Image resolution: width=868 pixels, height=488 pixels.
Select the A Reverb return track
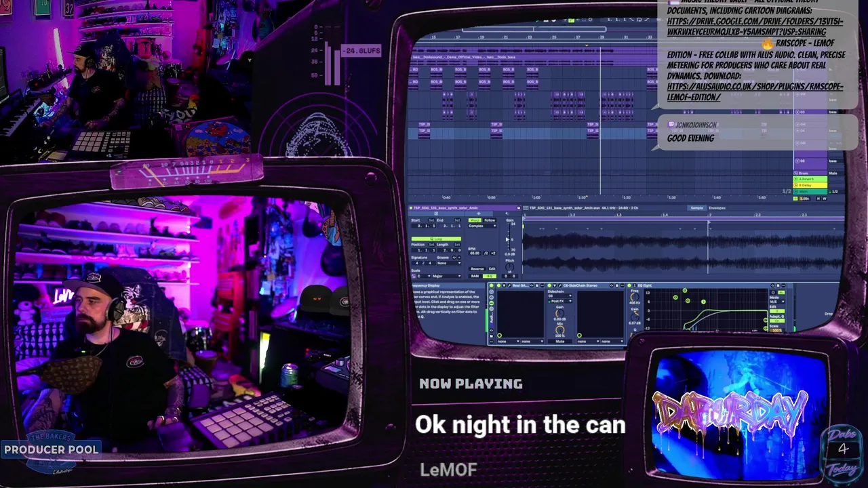coord(810,179)
